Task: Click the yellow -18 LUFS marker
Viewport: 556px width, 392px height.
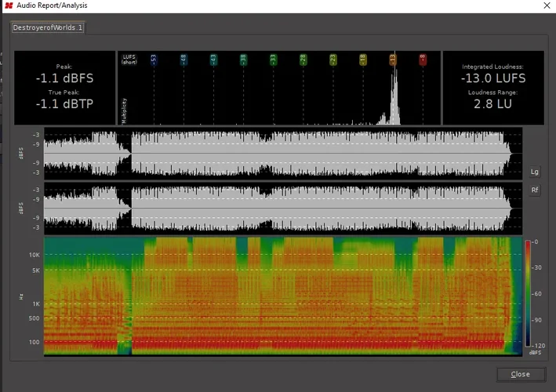Action: pos(362,59)
